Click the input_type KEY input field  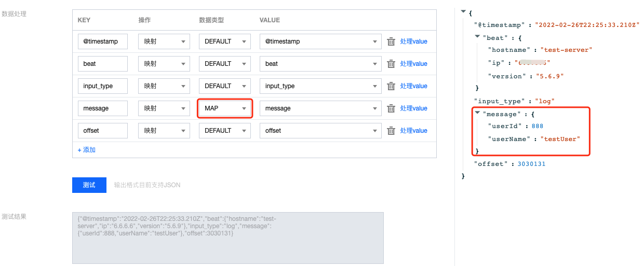tap(102, 86)
